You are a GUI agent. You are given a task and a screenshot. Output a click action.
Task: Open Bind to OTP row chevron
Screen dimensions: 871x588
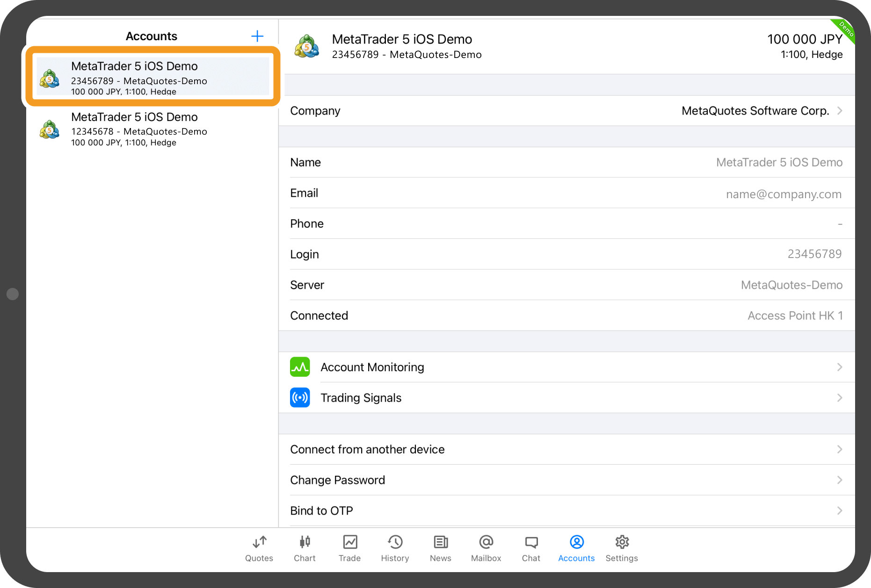coord(840,510)
